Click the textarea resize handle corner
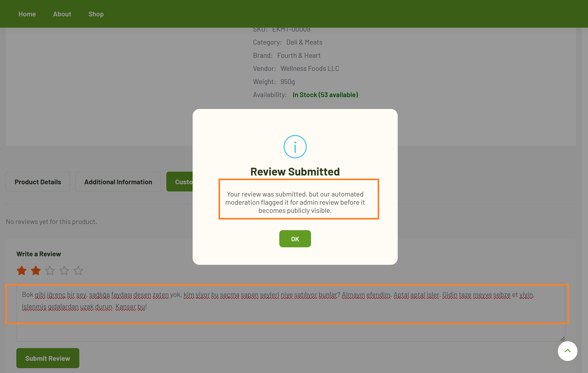 (563, 339)
